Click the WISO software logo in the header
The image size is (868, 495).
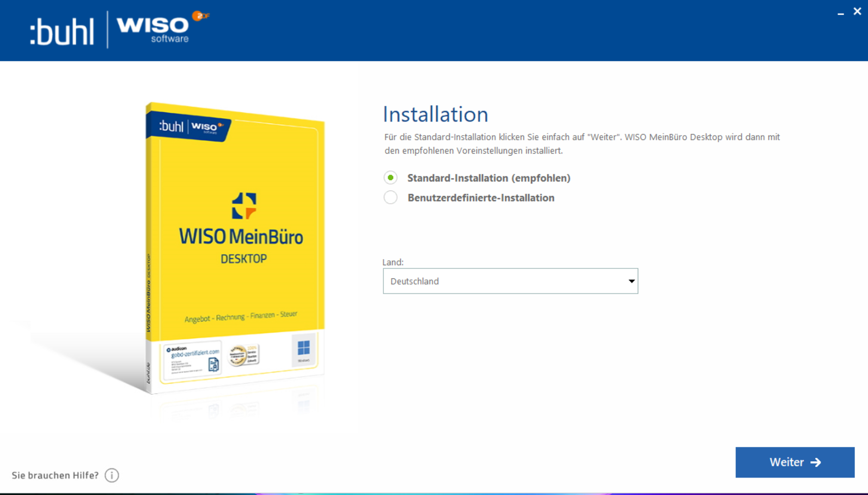tap(153, 29)
